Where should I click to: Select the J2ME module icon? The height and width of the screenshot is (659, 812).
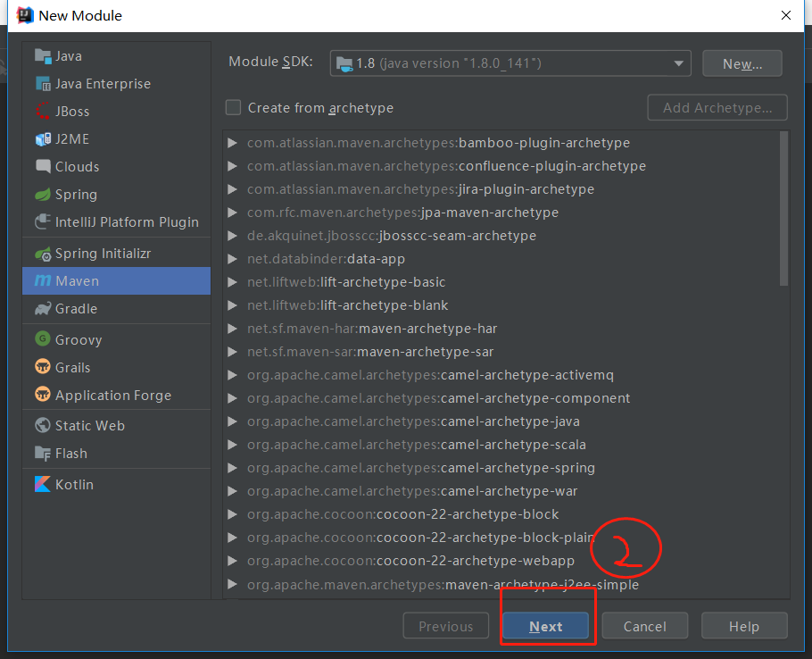43,138
